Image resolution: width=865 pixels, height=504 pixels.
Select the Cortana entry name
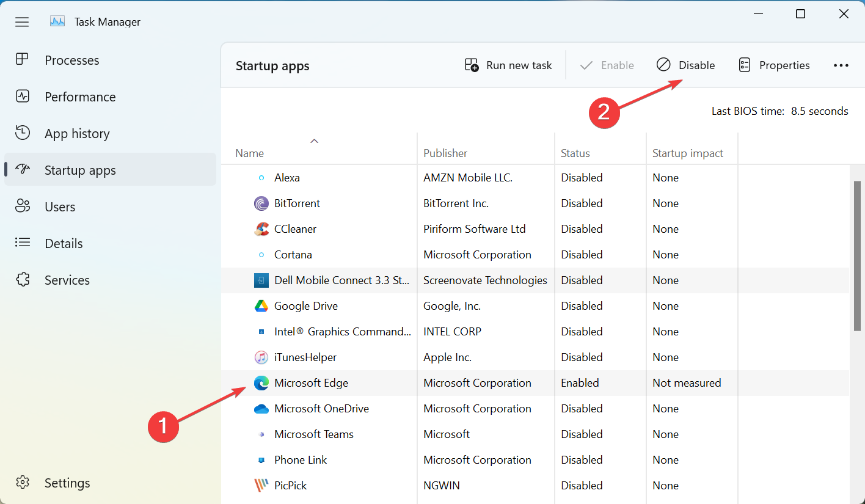[x=293, y=255]
